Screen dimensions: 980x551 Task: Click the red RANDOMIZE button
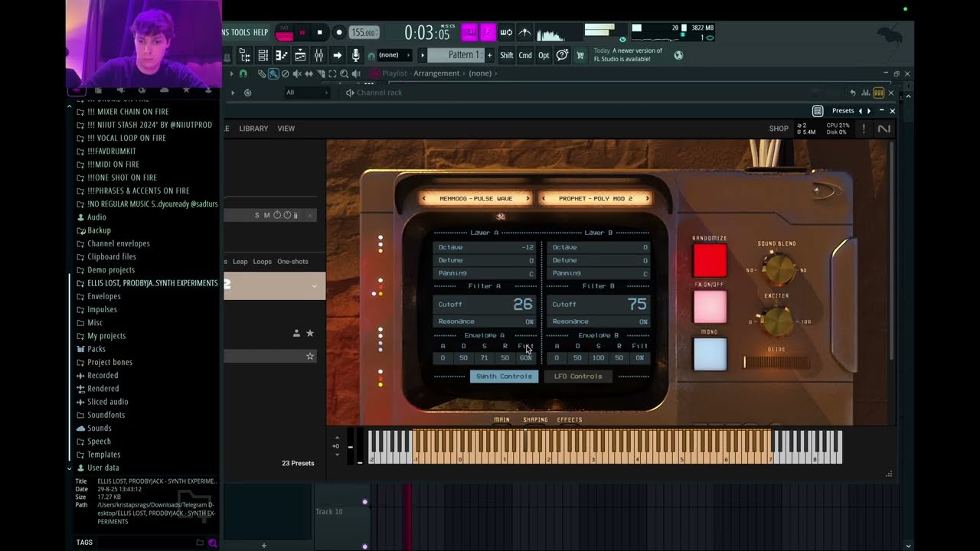710,260
